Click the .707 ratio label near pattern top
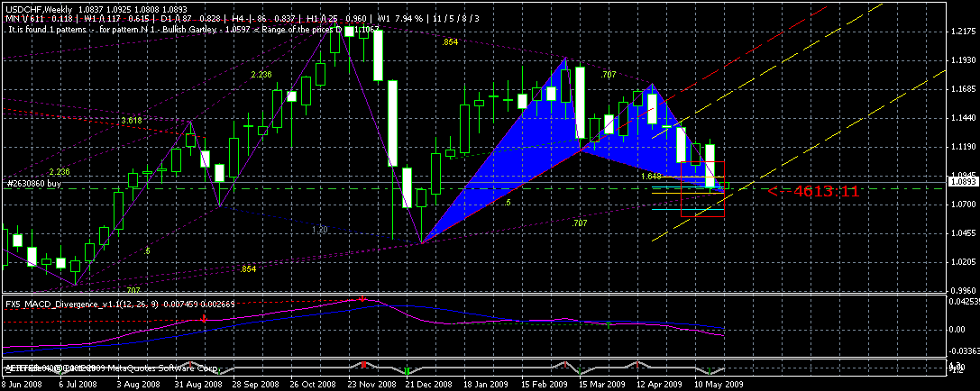The width and height of the screenshot is (980, 391). coord(608,74)
